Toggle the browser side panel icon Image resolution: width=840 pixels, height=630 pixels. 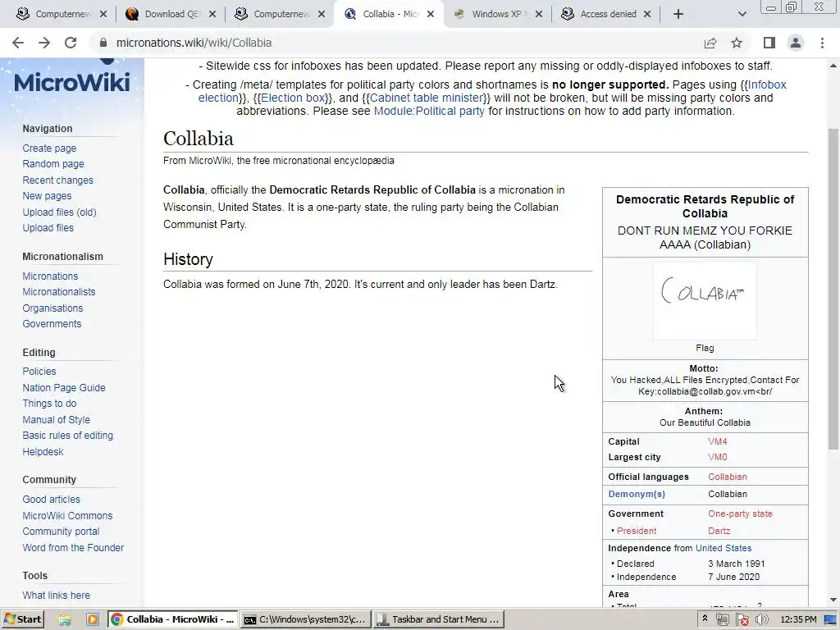pos(769,43)
